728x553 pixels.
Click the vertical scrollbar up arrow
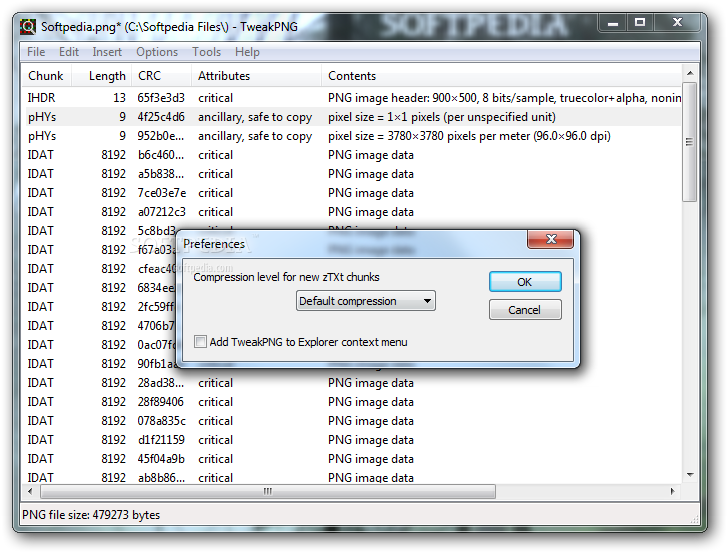pos(690,73)
